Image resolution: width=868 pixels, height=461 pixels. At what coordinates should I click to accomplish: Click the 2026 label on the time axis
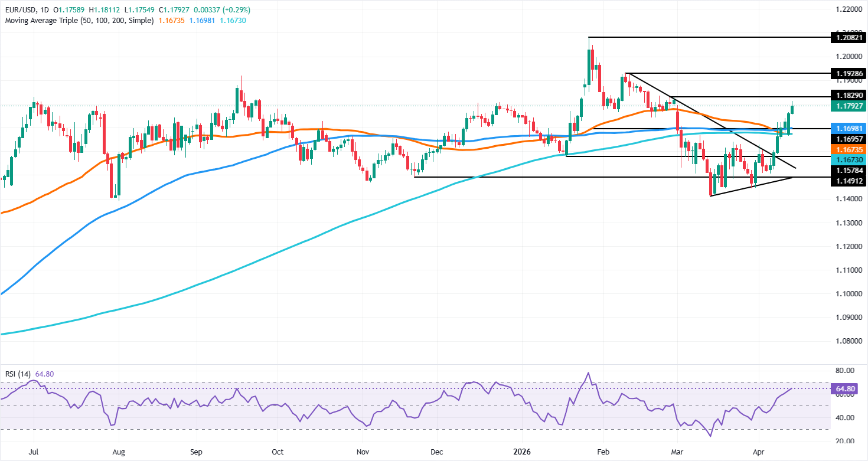pyautogui.click(x=522, y=452)
